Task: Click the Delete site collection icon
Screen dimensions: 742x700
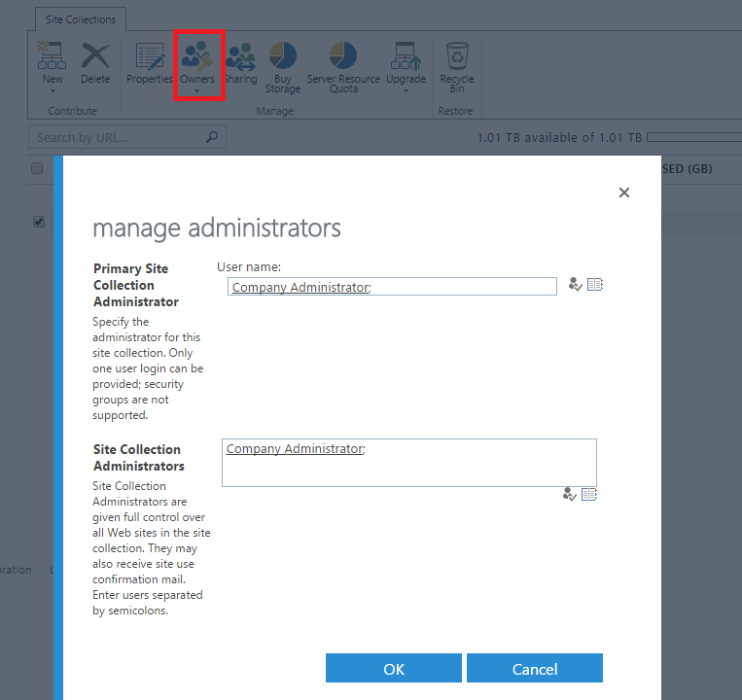Action: pos(95,55)
